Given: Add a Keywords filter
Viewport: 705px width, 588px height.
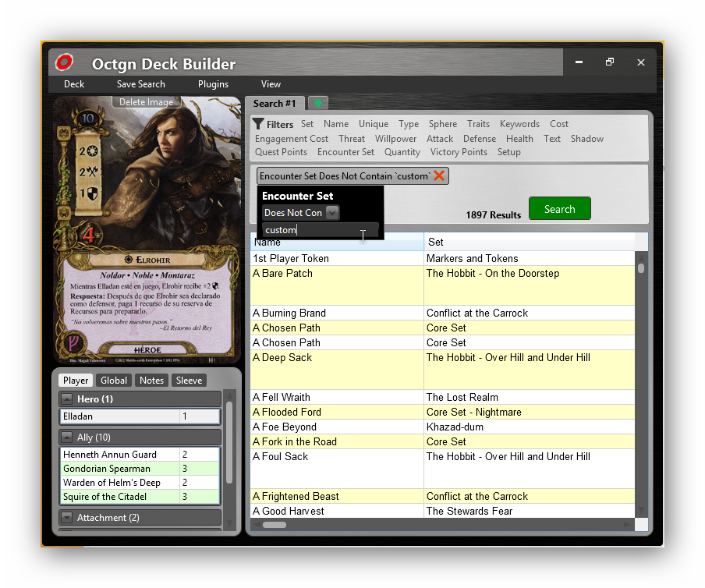Looking at the screenshot, I should tap(519, 124).
